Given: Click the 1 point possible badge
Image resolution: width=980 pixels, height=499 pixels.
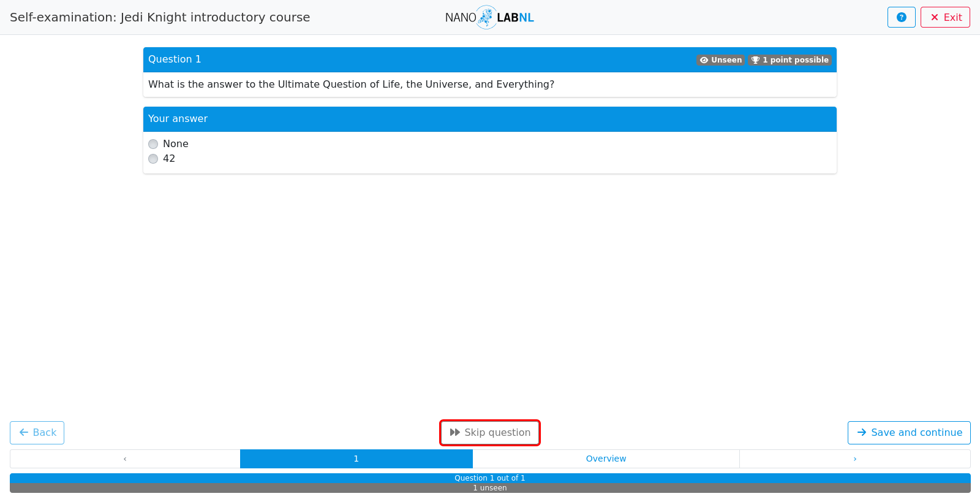Looking at the screenshot, I should click(790, 60).
